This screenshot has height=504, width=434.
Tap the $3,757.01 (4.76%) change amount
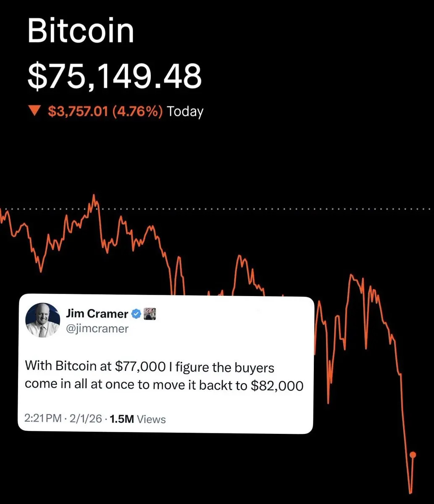pos(105,111)
